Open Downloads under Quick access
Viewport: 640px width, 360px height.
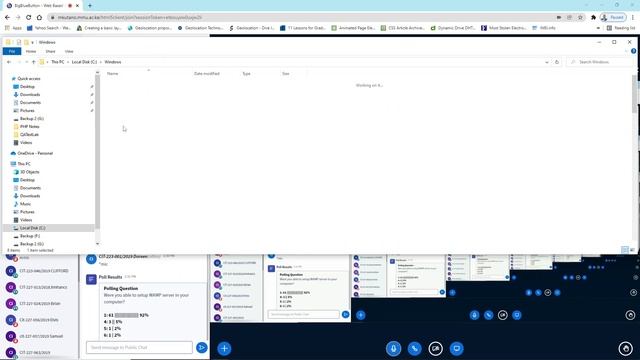pyautogui.click(x=30, y=95)
